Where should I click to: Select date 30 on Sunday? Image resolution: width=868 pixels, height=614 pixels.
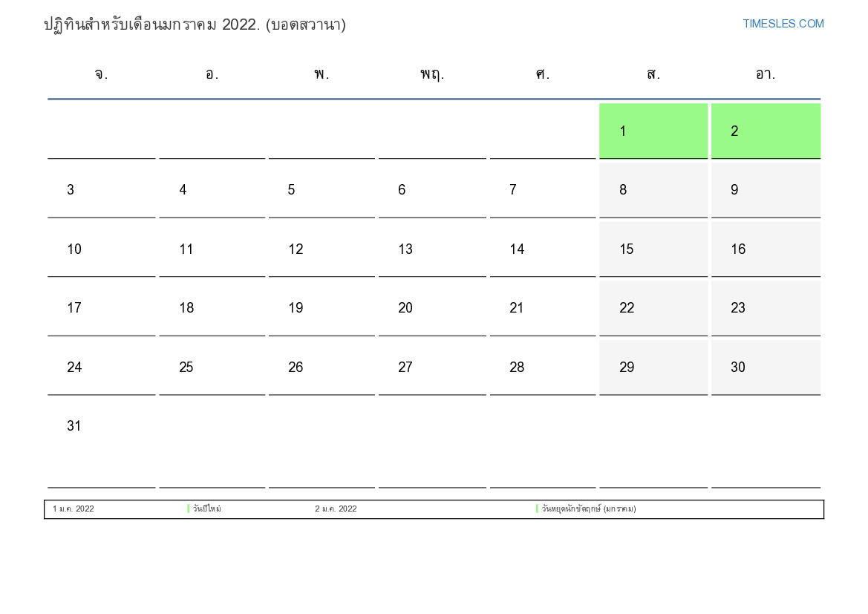point(765,368)
